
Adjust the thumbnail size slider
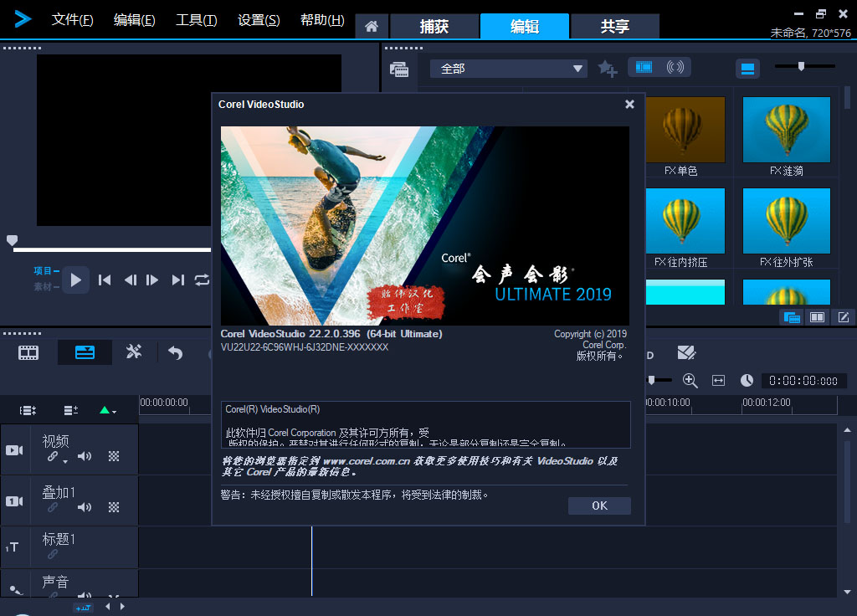[x=801, y=66]
